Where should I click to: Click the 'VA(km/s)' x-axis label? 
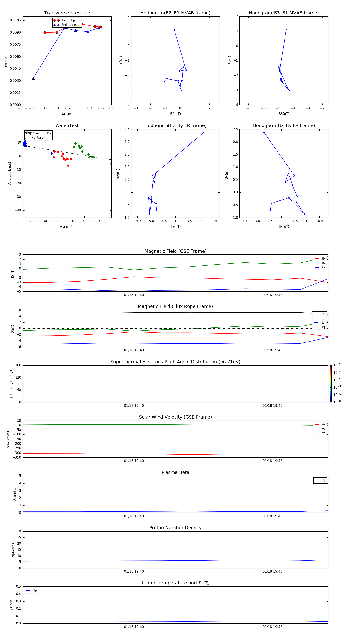point(67,227)
